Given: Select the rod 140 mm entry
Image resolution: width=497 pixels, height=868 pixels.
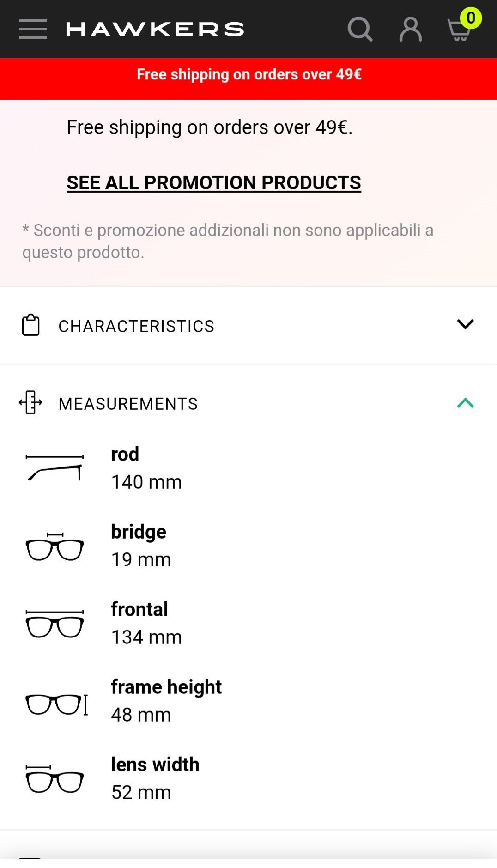Looking at the screenshot, I should (146, 468).
